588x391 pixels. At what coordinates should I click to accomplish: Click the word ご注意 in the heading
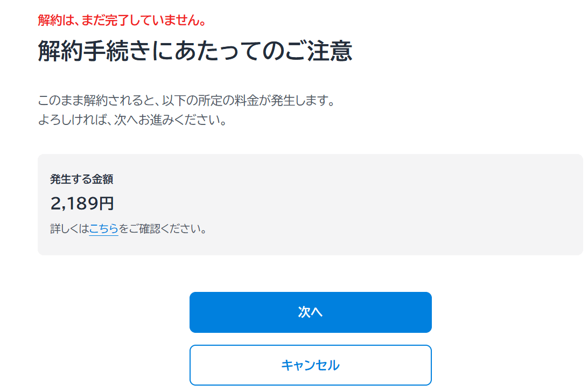point(319,52)
